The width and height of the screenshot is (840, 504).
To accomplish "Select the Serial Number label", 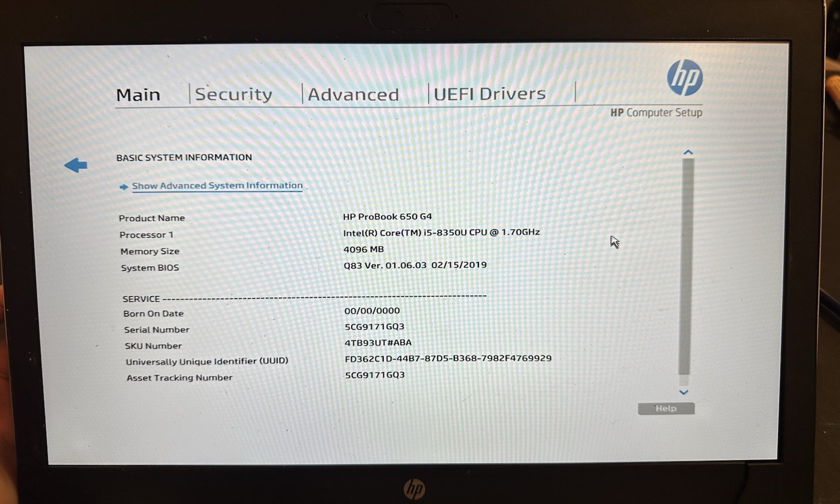I will point(157,330).
